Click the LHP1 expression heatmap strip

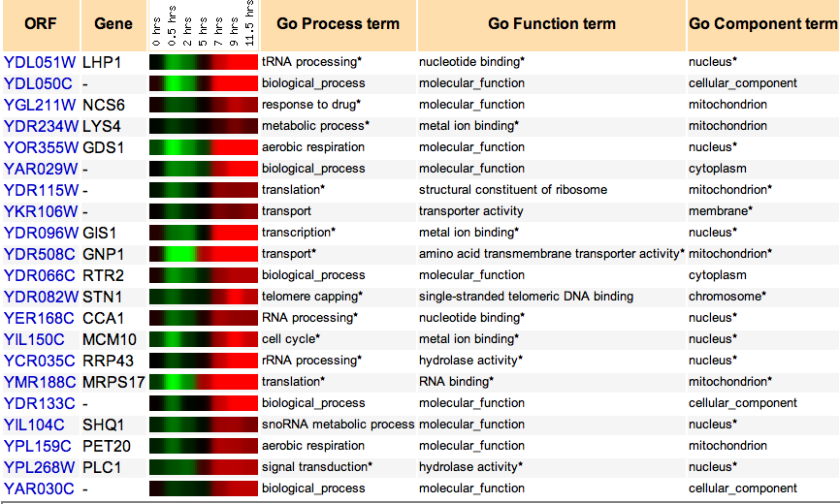click(x=203, y=62)
